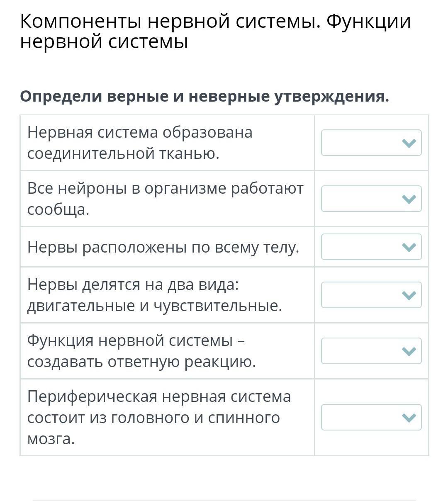This screenshot has width=448, height=501.
Task: Click chevron arrow in the нейроны row
Action: coord(409,199)
